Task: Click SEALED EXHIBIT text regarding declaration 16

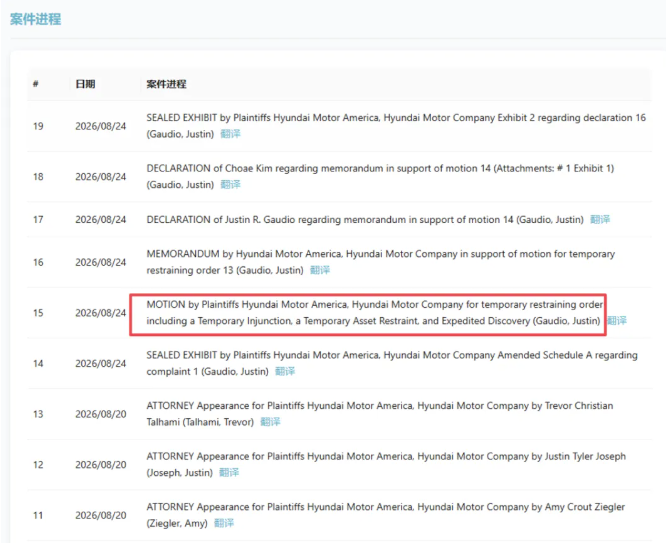Action: click(x=396, y=126)
